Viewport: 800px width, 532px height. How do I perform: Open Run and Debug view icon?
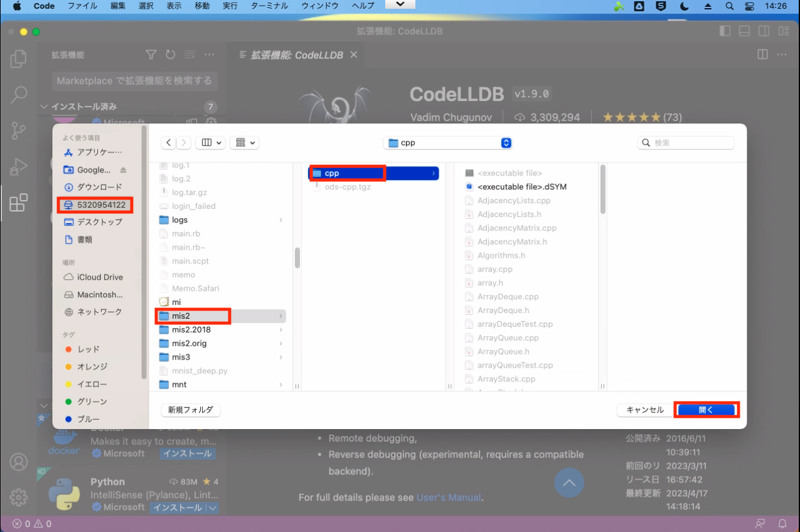19,167
